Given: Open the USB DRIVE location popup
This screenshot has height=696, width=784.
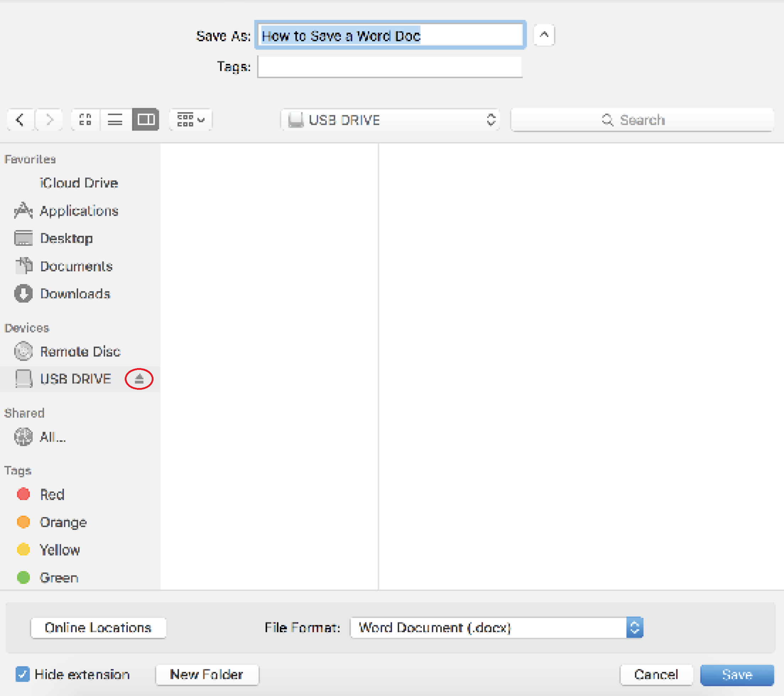Looking at the screenshot, I should (390, 120).
